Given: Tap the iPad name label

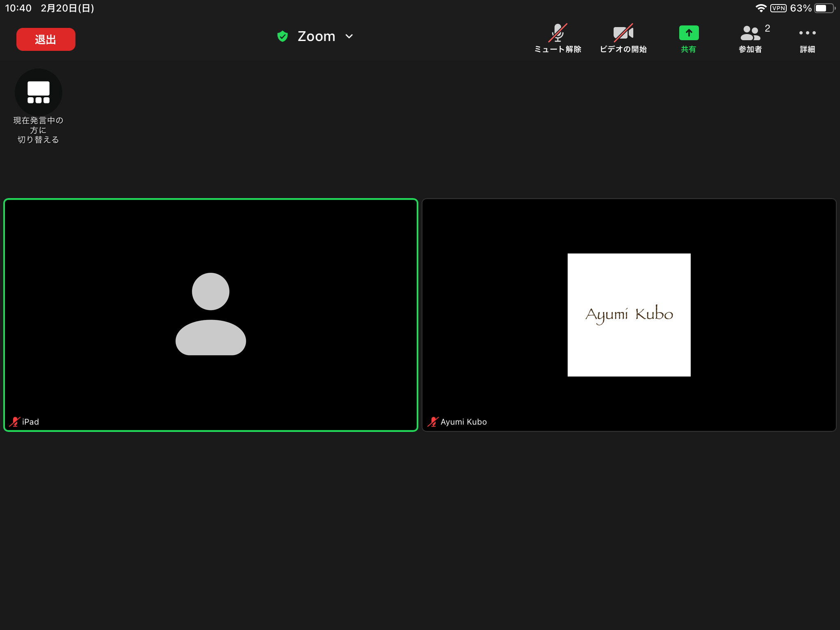Looking at the screenshot, I should (x=31, y=422).
